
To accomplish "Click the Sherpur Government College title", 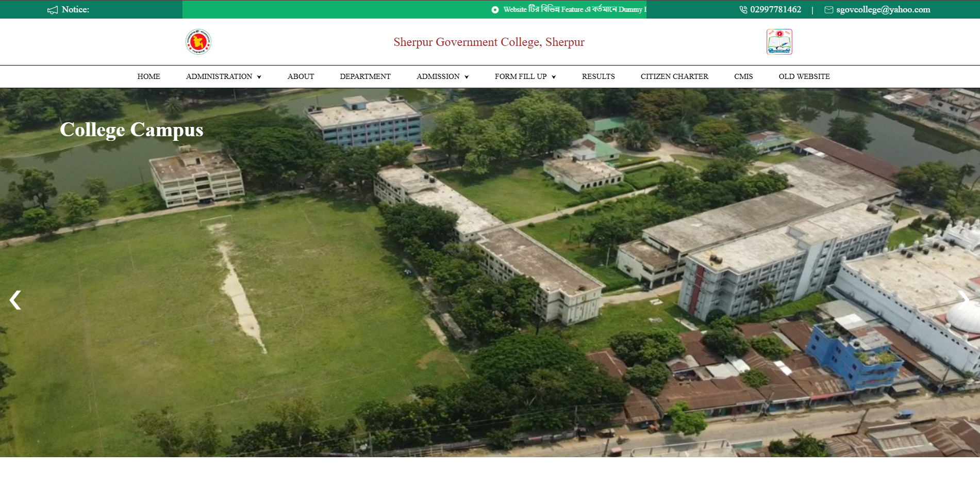I will [489, 42].
